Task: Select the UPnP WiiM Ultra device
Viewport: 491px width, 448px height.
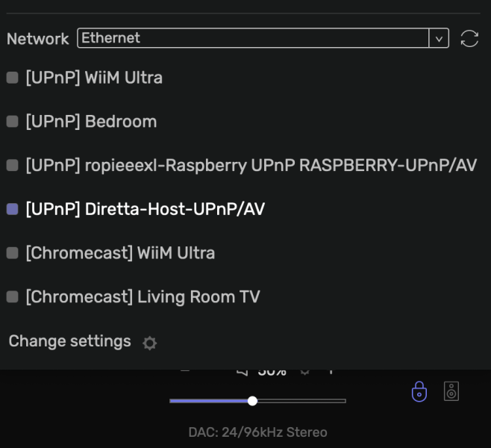Action: click(94, 78)
